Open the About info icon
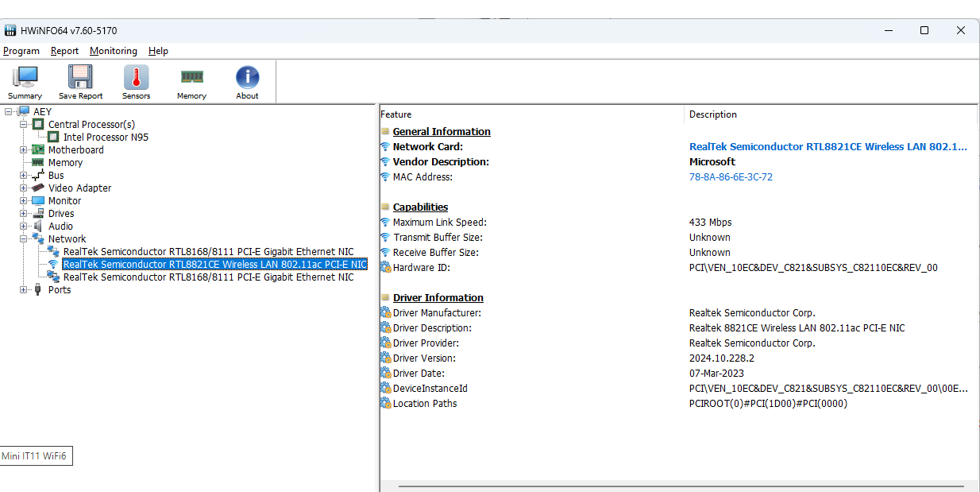This screenshot has height=492, width=980. tap(247, 78)
